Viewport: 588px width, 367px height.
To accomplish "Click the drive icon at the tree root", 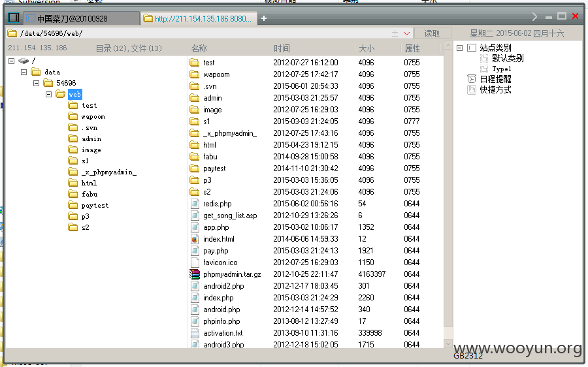I will [24, 61].
